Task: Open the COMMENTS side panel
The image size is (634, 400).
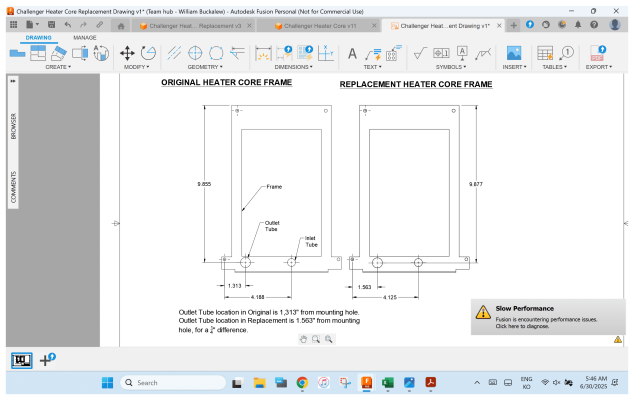Action: [x=13, y=183]
